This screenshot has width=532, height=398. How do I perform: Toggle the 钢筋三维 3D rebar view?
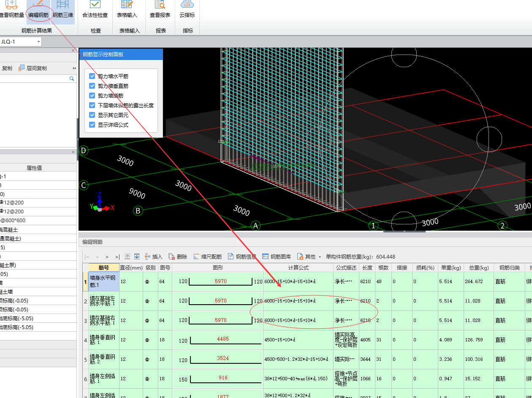tap(63, 10)
